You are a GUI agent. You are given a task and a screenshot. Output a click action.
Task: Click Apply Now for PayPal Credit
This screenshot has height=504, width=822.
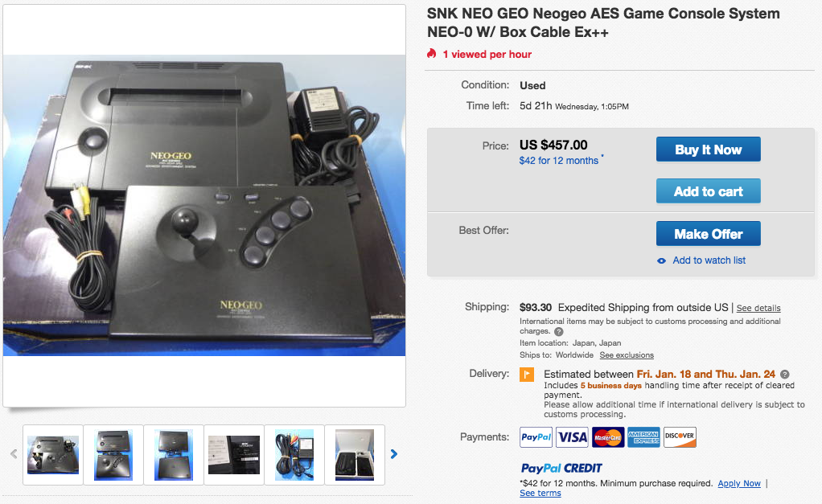(739, 484)
